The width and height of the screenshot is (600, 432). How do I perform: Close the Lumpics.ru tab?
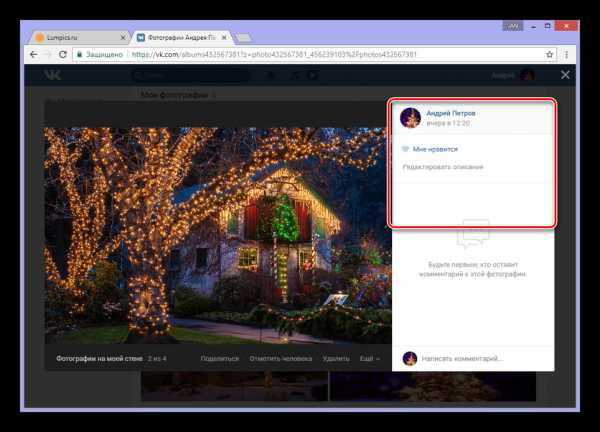point(123,37)
